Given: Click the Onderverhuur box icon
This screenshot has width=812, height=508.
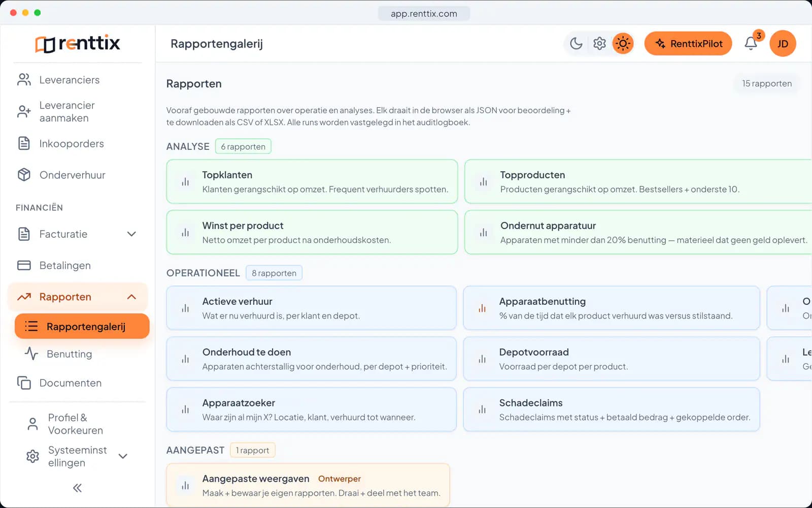Looking at the screenshot, I should tap(24, 175).
